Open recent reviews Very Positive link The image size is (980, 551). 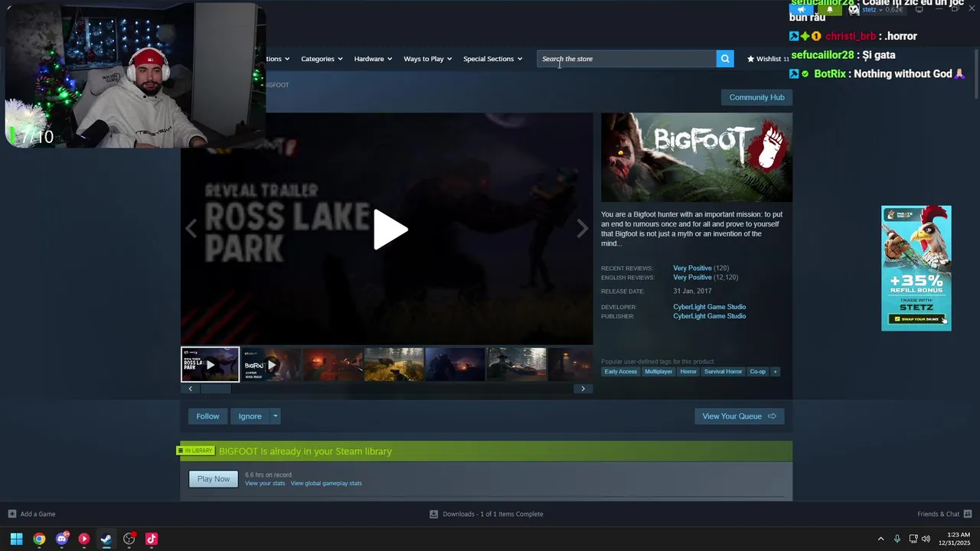[x=692, y=269]
